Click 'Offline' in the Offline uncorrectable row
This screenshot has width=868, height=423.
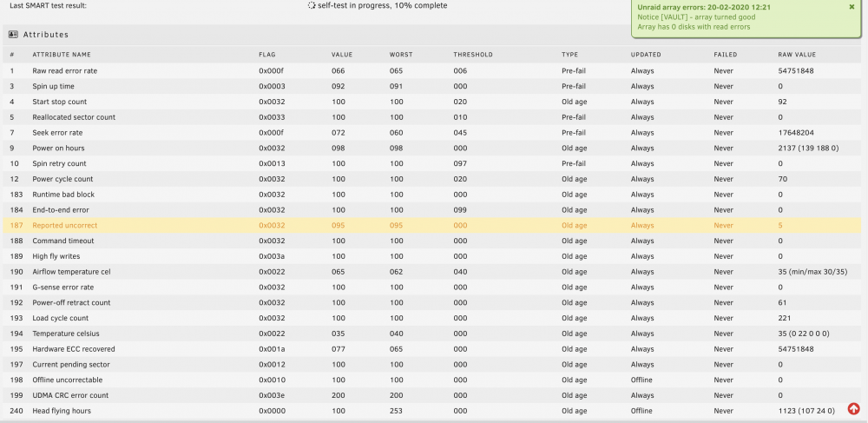(x=641, y=380)
